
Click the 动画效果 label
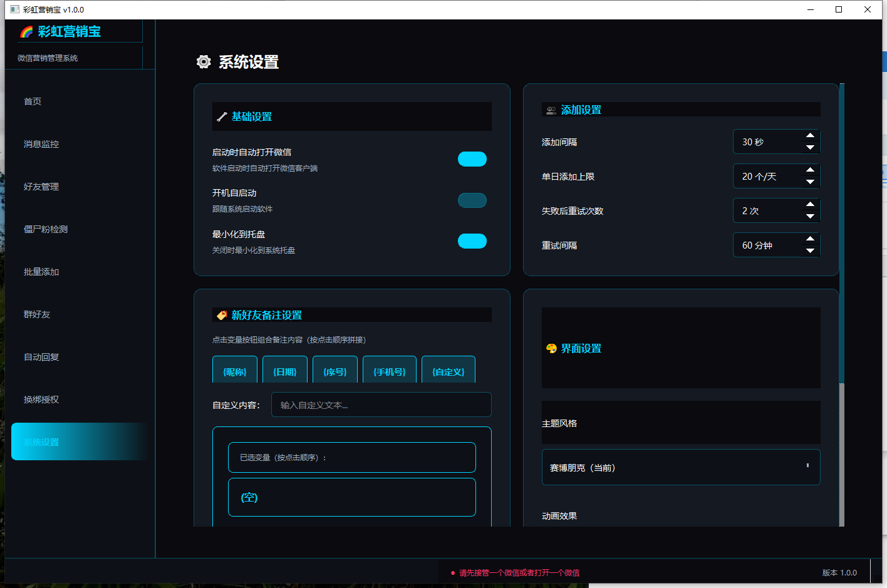coord(559,516)
